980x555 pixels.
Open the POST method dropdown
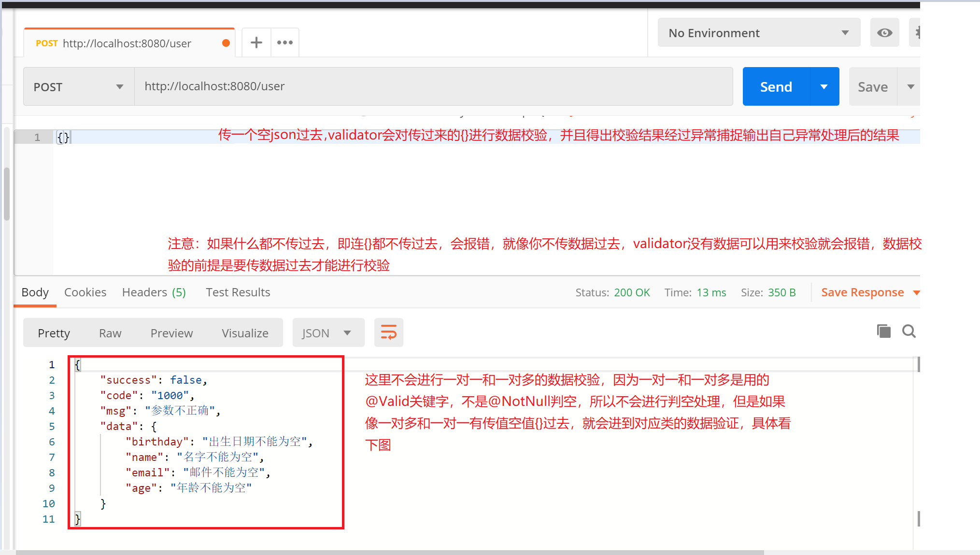78,87
